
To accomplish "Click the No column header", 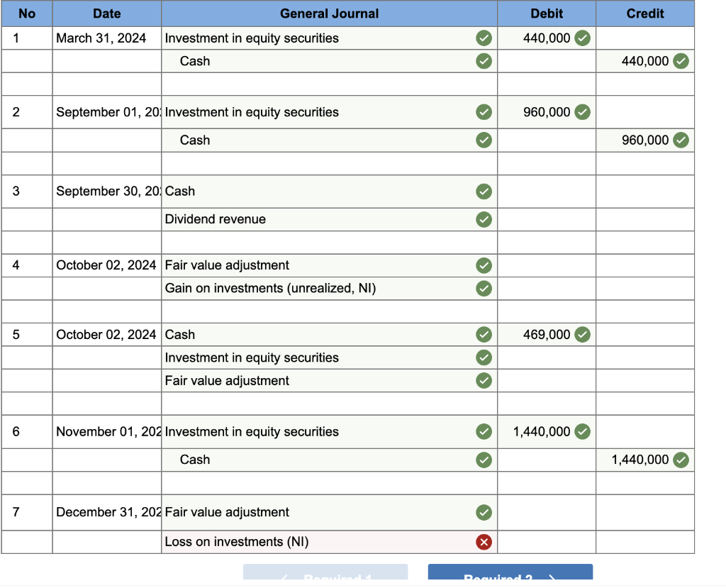I will [27, 13].
